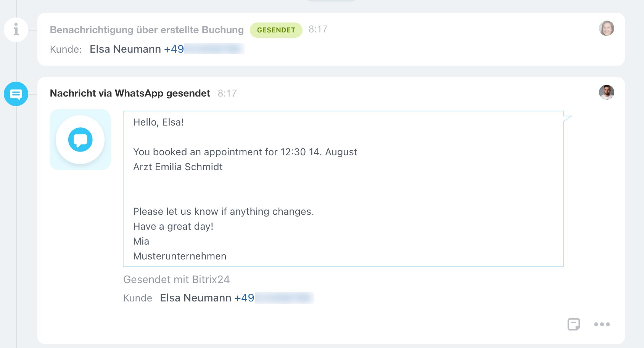Click the GESENDET status badge
644x348 pixels.
tap(276, 30)
